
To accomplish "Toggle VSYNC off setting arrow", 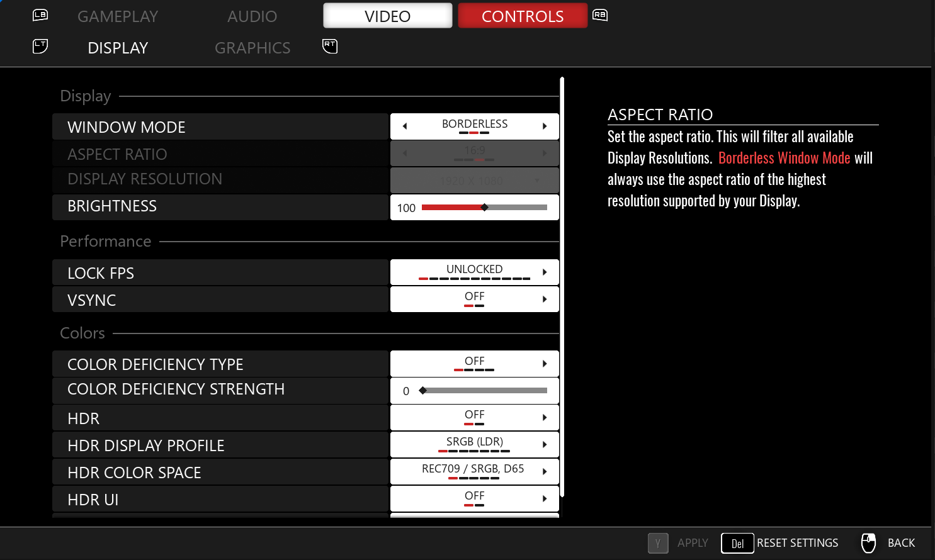I will [545, 300].
